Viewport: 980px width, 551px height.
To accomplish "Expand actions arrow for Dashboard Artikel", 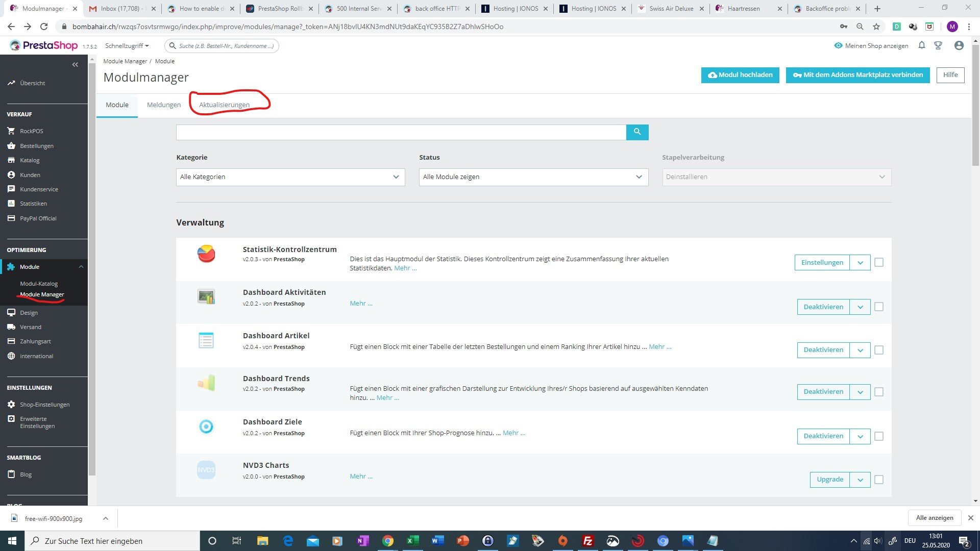I will pos(860,350).
